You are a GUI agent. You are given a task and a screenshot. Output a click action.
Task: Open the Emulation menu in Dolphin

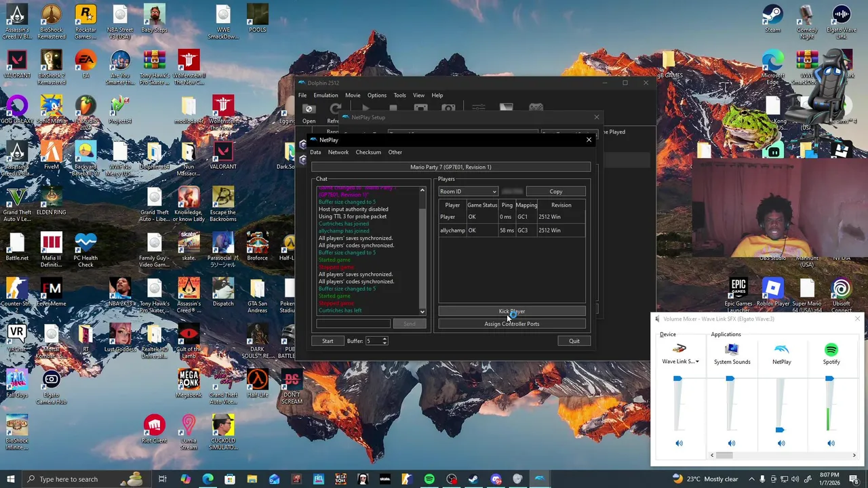pyautogui.click(x=325, y=96)
